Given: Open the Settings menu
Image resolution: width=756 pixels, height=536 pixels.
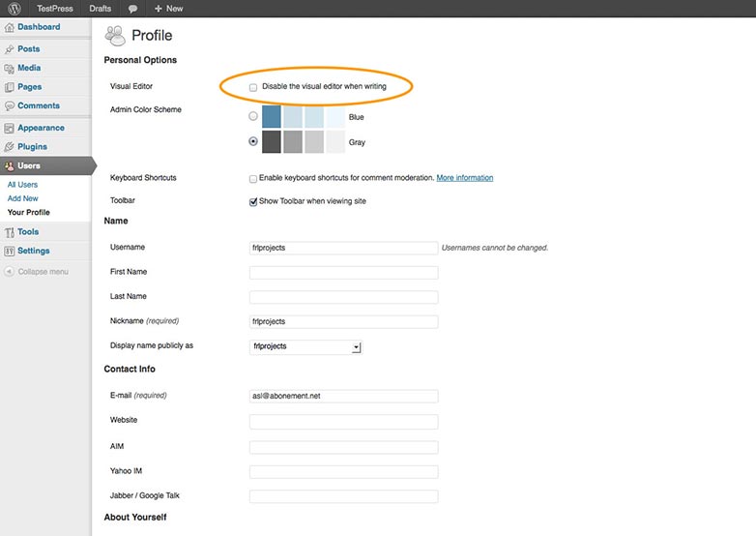Looking at the screenshot, I should coord(33,251).
